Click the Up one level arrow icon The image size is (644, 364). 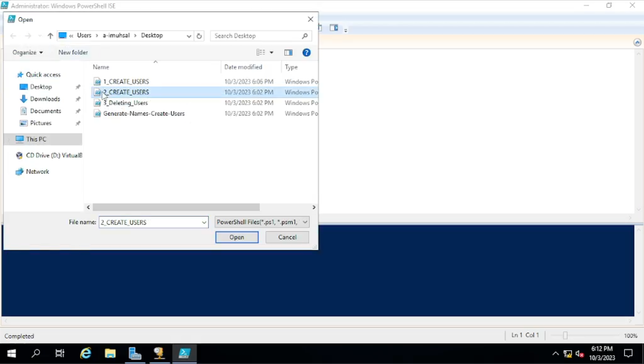point(50,36)
